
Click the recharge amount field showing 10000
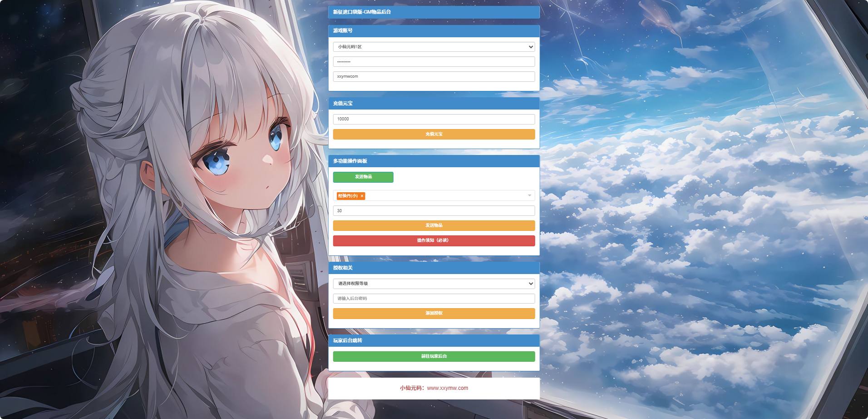(434, 119)
